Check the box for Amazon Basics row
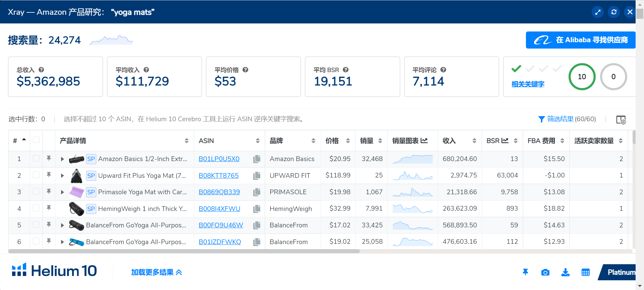644x290 pixels. [36, 158]
